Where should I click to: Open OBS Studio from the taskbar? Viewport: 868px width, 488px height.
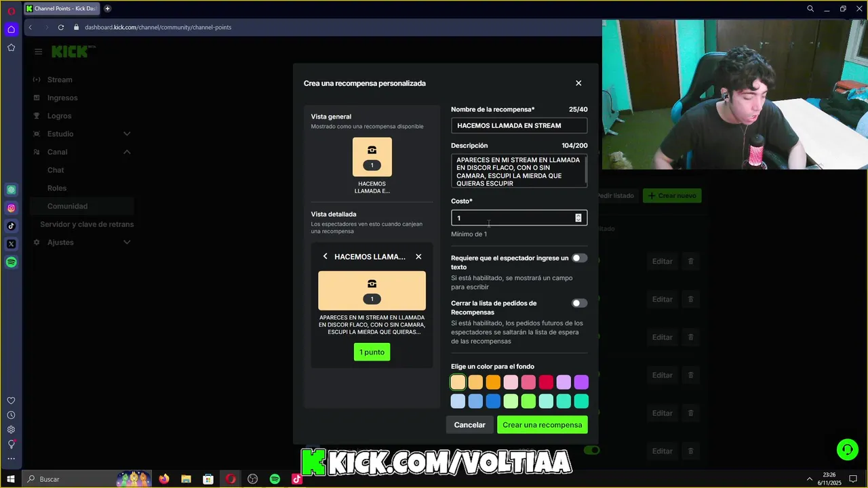pyautogui.click(x=253, y=479)
